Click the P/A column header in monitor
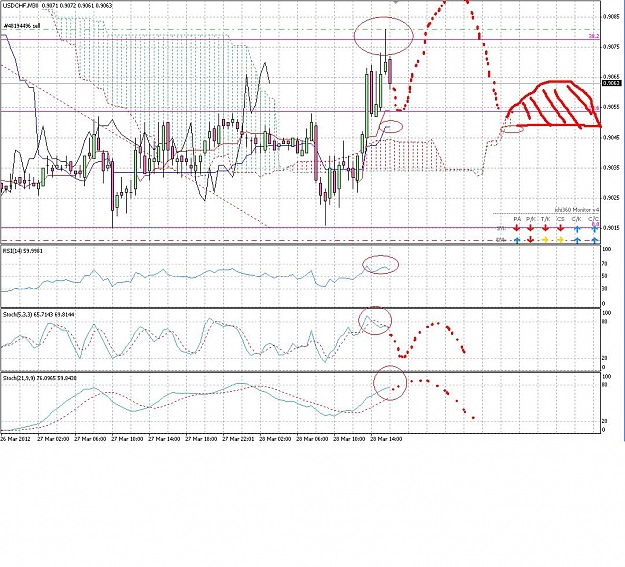625x567 pixels. coord(517,219)
